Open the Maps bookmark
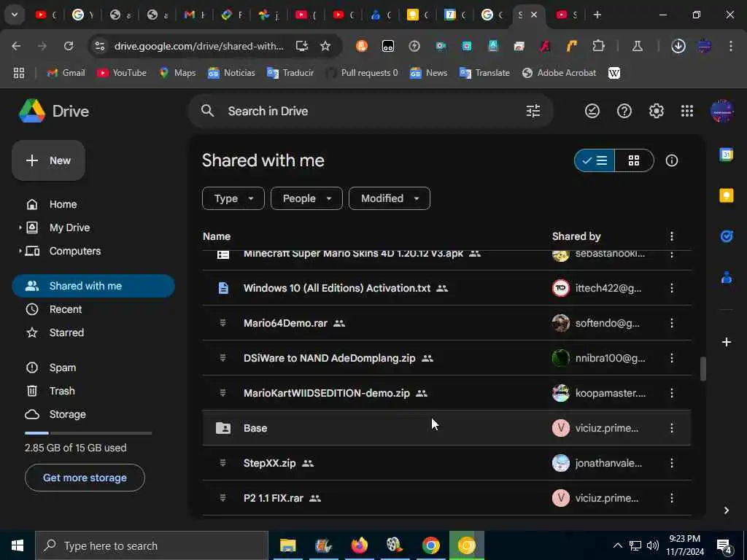 click(177, 73)
